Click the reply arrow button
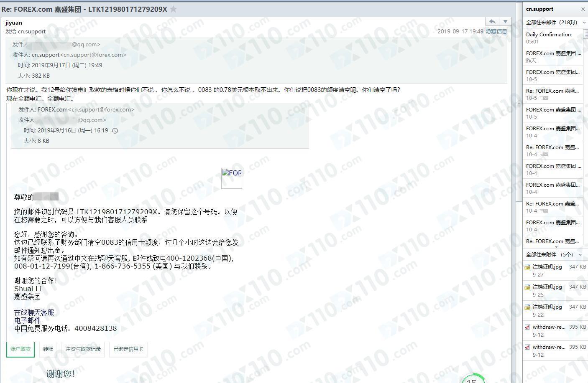The image size is (588, 383). 492,22
